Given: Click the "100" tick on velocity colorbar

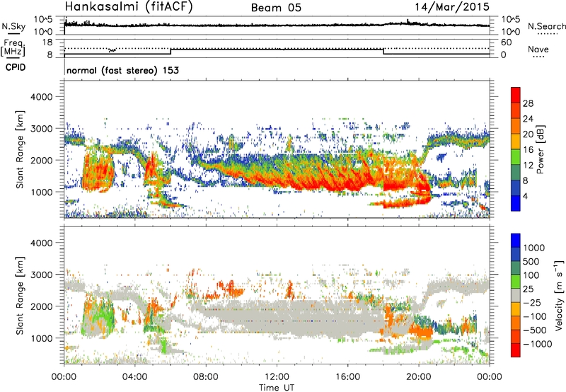Looking at the screenshot, I should pyautogui.click(x=531, y=275).
